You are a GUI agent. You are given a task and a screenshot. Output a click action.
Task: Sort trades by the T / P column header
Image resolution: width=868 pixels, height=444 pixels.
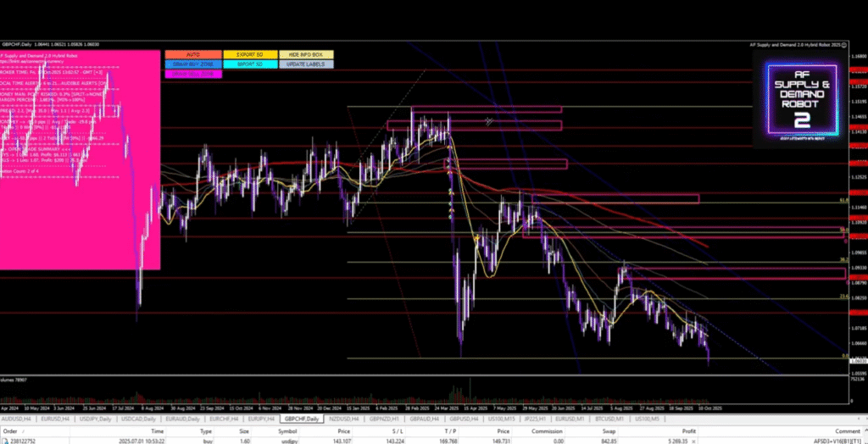click(450, 430)
